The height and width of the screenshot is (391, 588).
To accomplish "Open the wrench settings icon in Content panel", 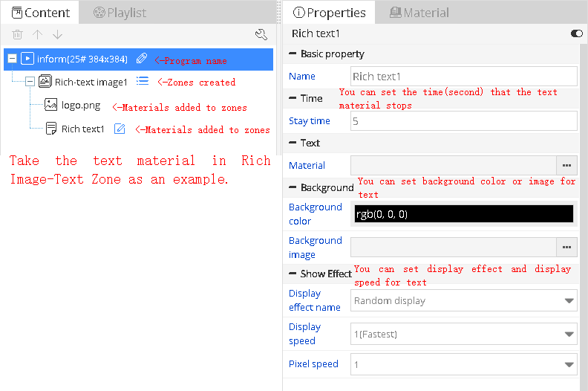I will [x=261, y=34].
